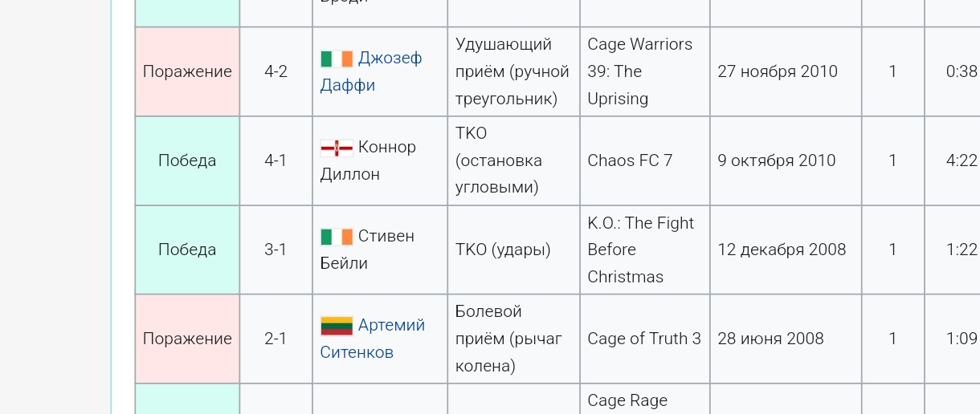The image size is (980, 414).
Task: Click the date 28 июня 2008
Action: point(771,339)
